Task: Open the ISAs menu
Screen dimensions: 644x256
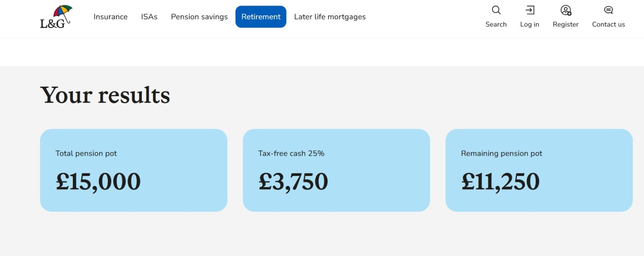Action: 149,17
